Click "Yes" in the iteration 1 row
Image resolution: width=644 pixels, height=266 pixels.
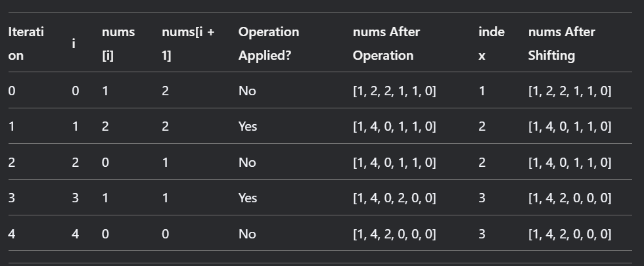click(x=248, y=126)
